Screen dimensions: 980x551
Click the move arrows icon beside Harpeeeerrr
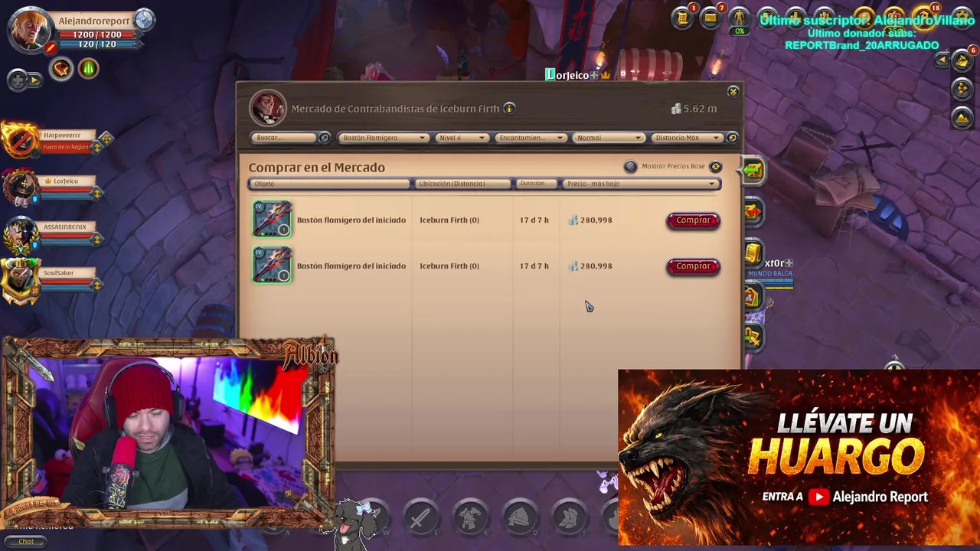coord(106,139)
